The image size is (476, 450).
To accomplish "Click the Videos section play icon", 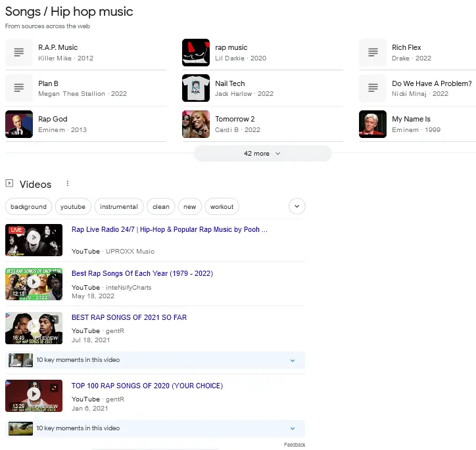I will (x=9, y=183).
